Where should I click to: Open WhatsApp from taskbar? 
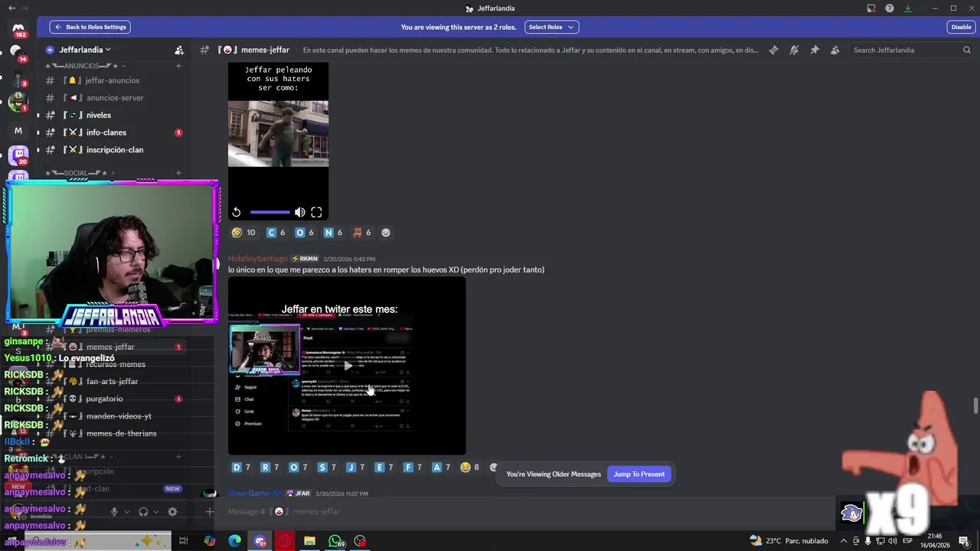335,541
